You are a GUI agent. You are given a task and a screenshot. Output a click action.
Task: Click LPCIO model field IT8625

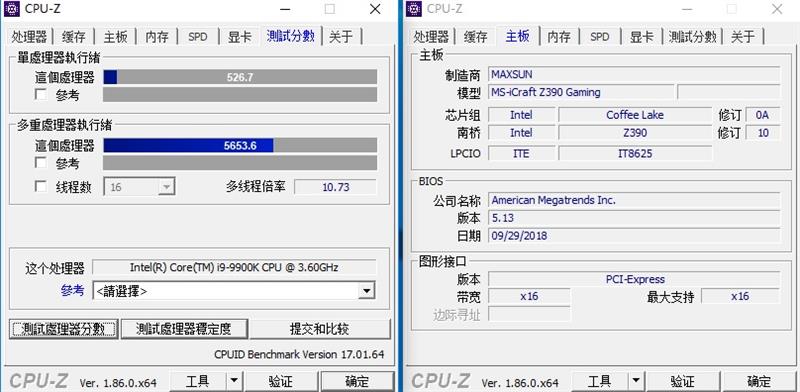(635, 153)
